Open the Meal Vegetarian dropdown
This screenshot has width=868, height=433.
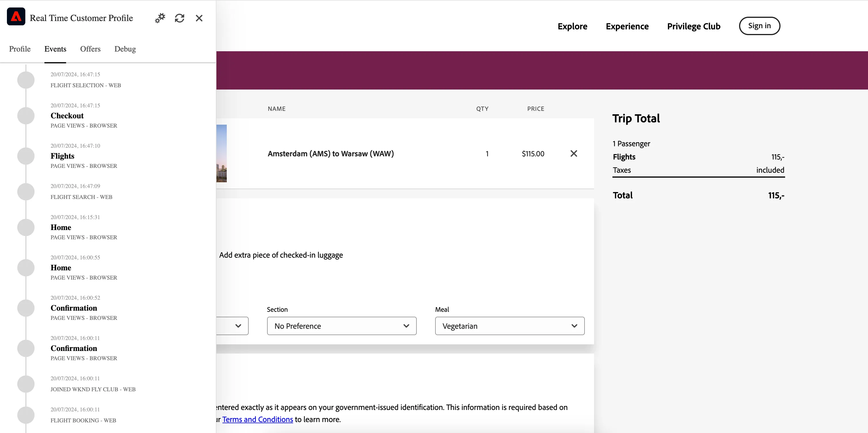[509, 326]
